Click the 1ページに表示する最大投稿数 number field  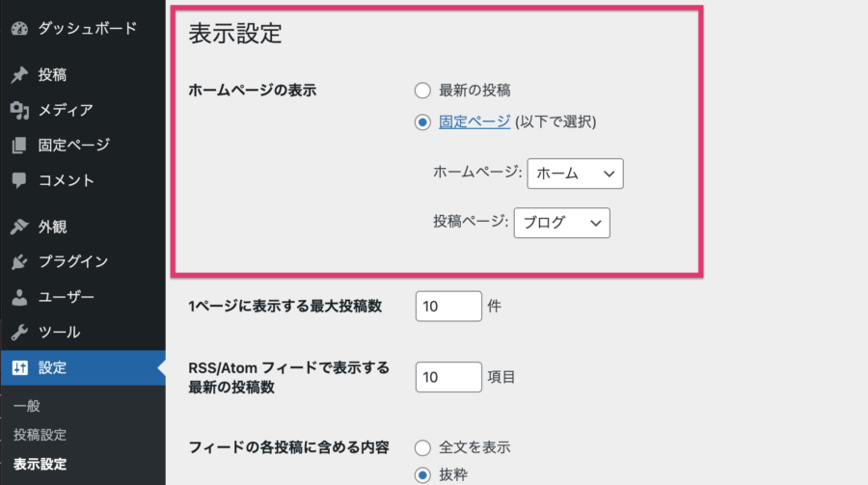coord(448,307)
